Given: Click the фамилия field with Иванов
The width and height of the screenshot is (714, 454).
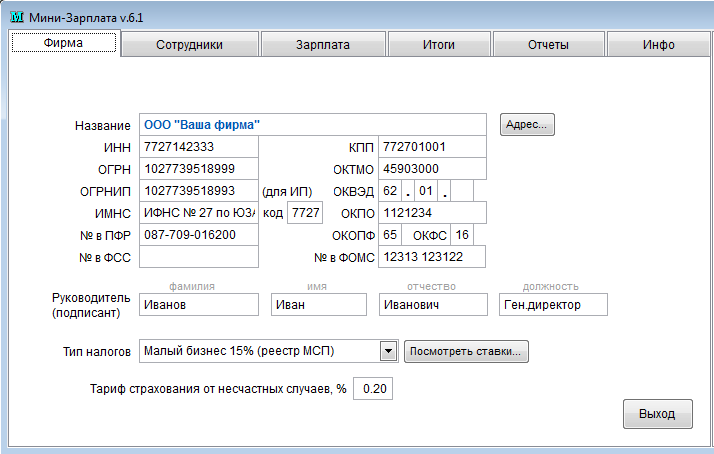Looking at the screenshot, I should click(x=199, y=304).
